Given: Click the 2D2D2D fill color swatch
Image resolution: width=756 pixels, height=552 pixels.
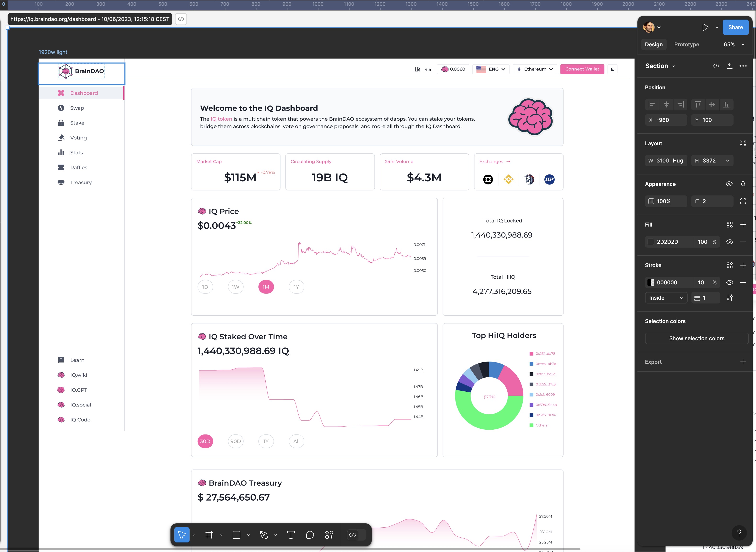Looking at the screenshot, I should (651, 242).
